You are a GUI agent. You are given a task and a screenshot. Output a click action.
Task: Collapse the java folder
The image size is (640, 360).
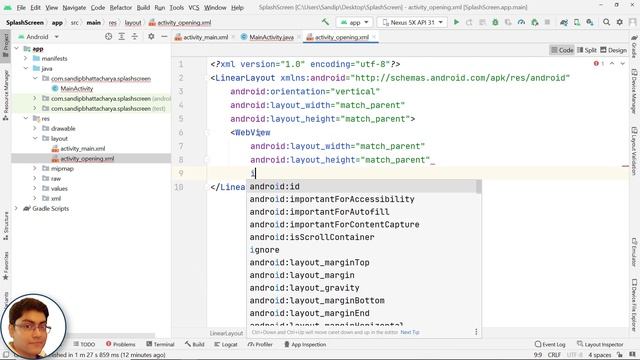coord(26,69)
